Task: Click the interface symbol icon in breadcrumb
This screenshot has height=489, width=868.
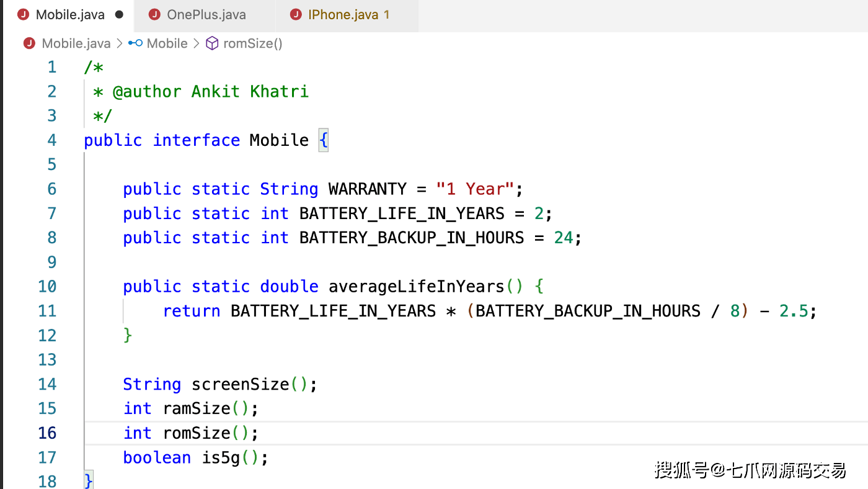Action: coord(135,43)
